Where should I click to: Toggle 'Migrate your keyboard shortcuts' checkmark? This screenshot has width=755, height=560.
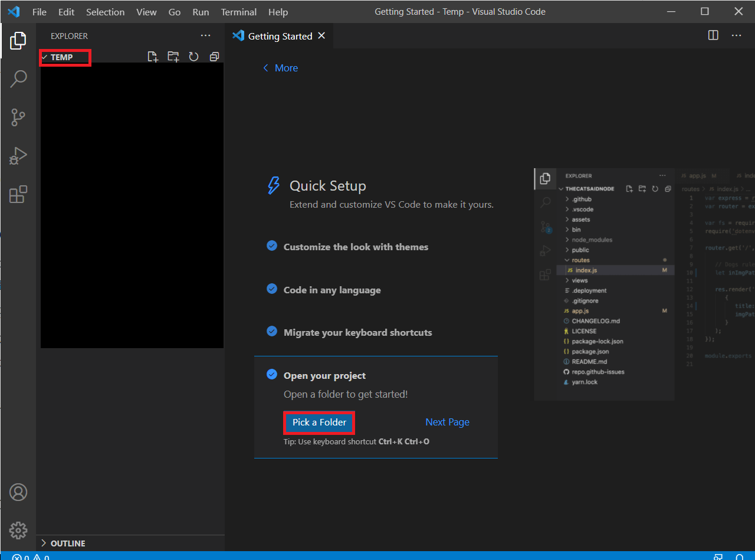click(x=272, y=331)
